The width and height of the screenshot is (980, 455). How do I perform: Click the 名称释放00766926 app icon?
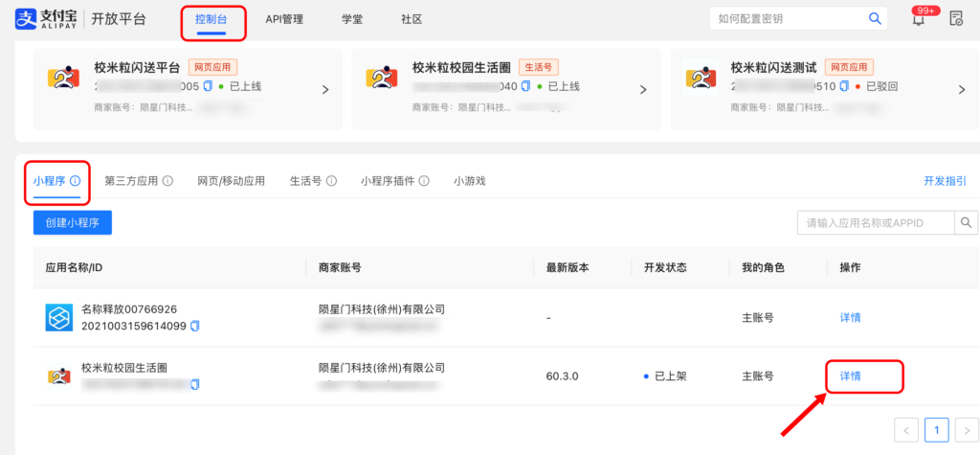(x=59, y=317)
